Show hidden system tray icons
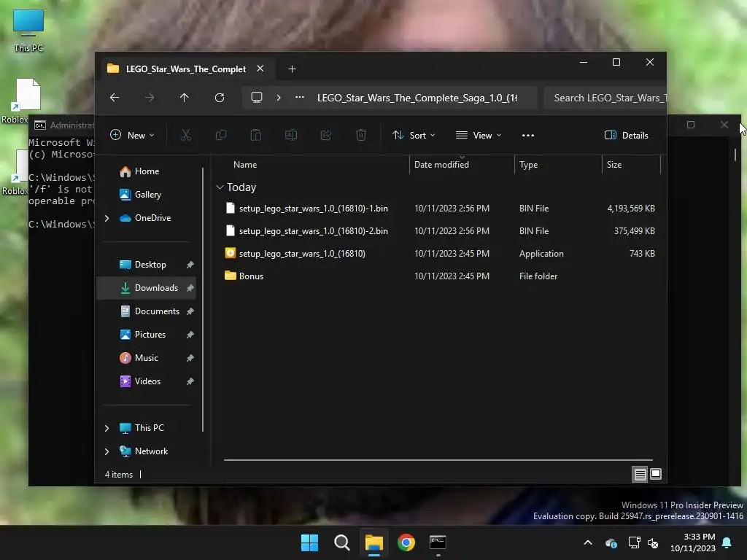This screenshot has width=747, height=560. click(588, 542)
